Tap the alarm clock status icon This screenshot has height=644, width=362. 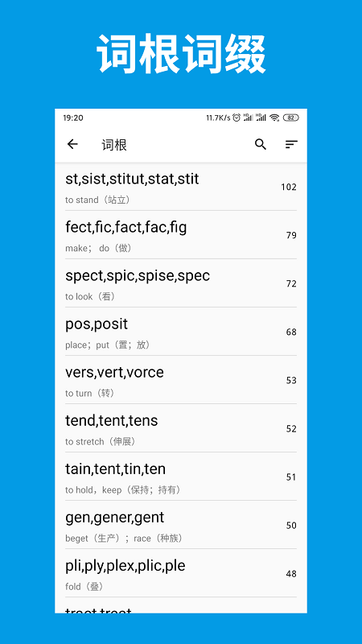click(x=237, y=118)
